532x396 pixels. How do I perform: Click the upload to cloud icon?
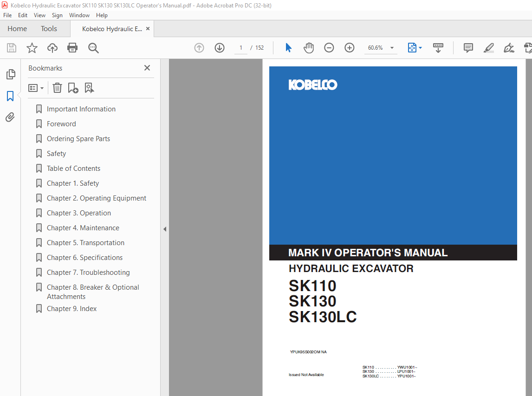point(52,48)
